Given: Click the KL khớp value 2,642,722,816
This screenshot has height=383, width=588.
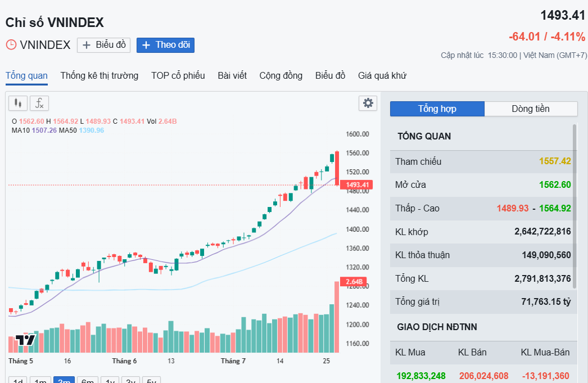Looking at the screenshot, I should click(542, 232).
